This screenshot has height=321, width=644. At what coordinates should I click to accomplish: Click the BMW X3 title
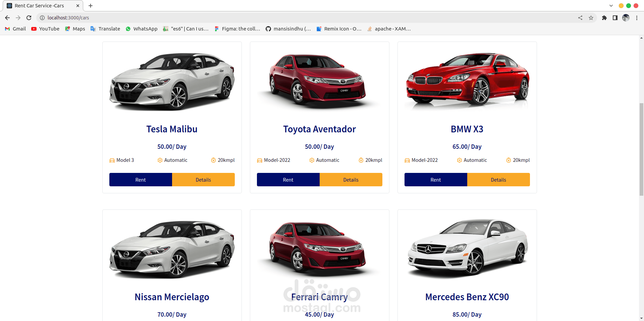(467, 129)
